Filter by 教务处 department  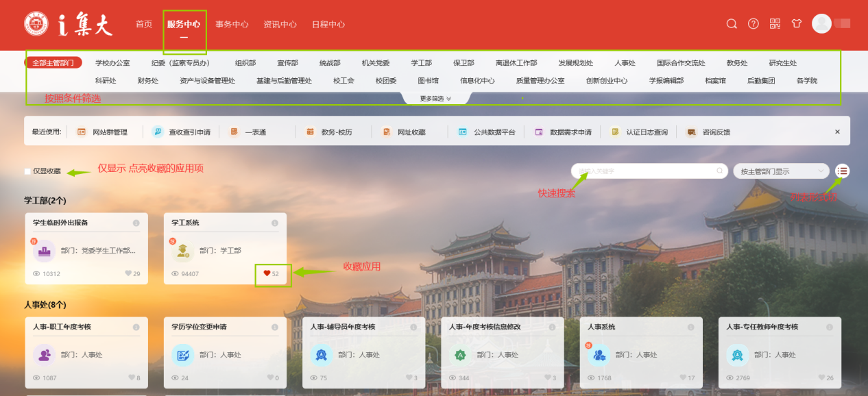point(737,63)
